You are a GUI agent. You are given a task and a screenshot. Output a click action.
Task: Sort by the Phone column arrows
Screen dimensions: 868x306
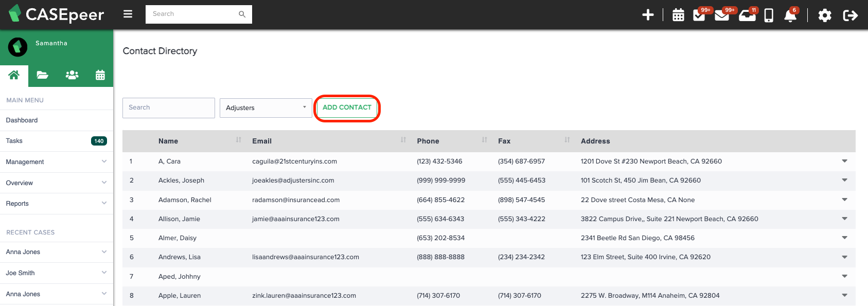(485, 140)
